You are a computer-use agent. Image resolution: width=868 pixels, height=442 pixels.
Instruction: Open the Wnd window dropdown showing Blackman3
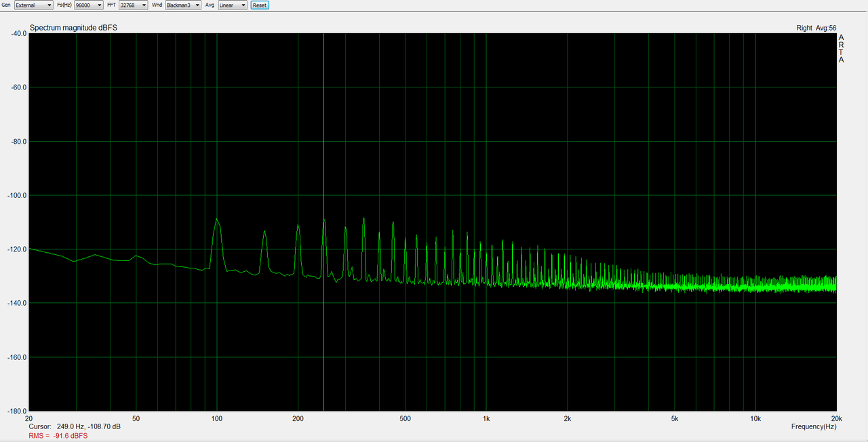(x=183, y=5)
